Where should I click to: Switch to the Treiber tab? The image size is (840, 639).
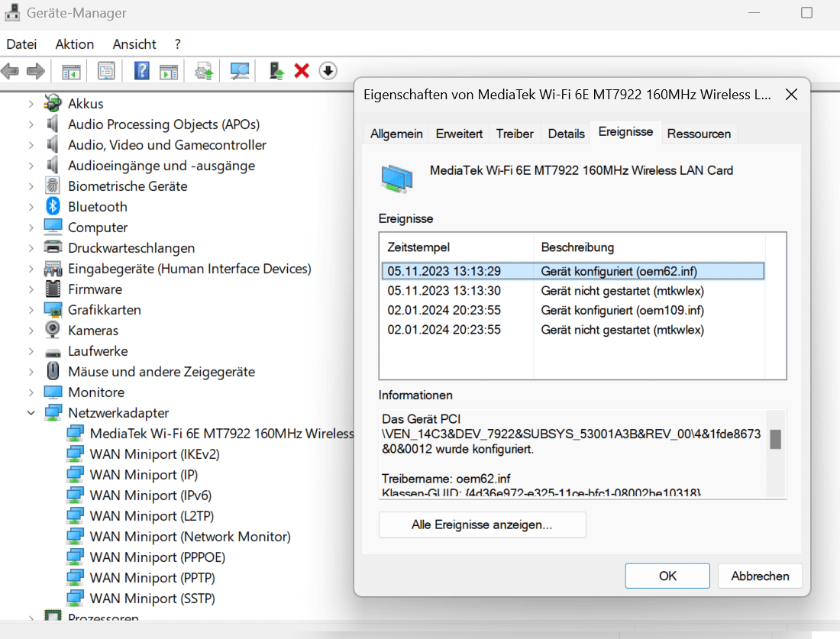(515, 134)
